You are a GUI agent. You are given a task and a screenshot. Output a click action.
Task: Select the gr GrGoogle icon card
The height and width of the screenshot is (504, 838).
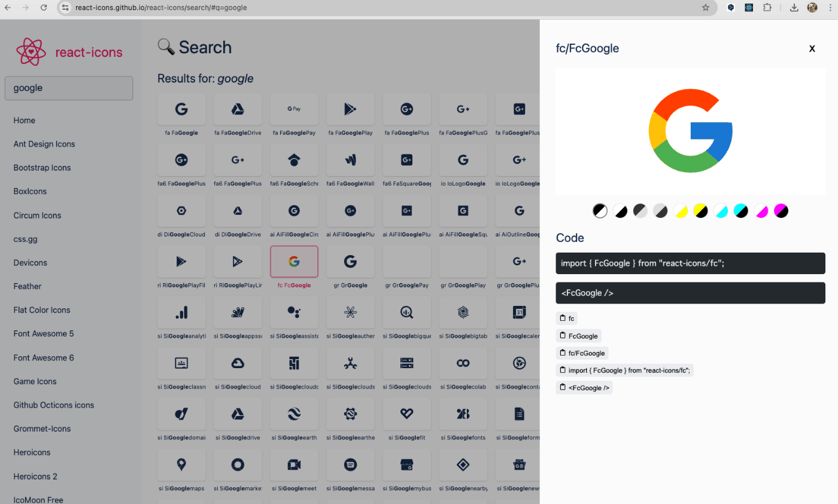click(350, 262)
